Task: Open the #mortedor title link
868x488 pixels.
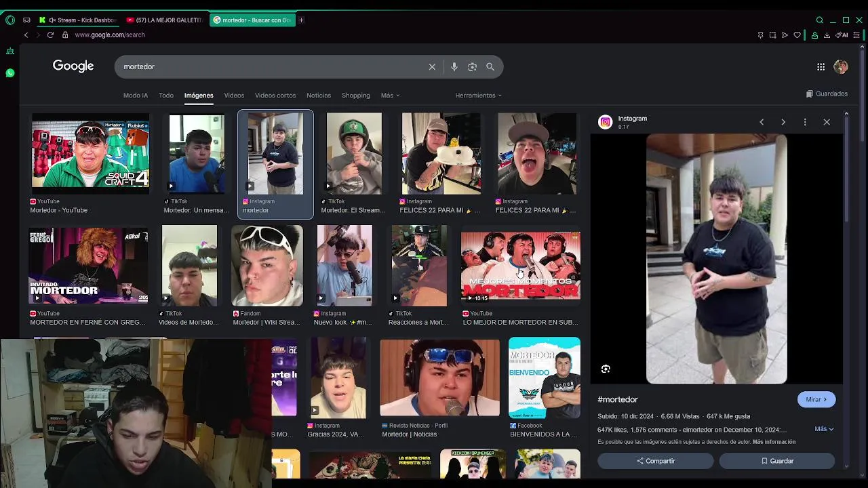Action: (x=618, y=399)
